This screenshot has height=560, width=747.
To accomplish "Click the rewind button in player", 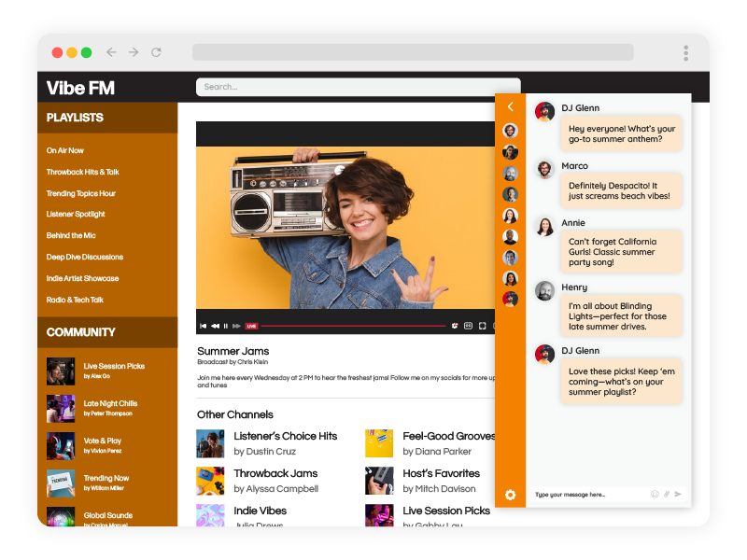I will pyautogui.click(x=215, y=326).
